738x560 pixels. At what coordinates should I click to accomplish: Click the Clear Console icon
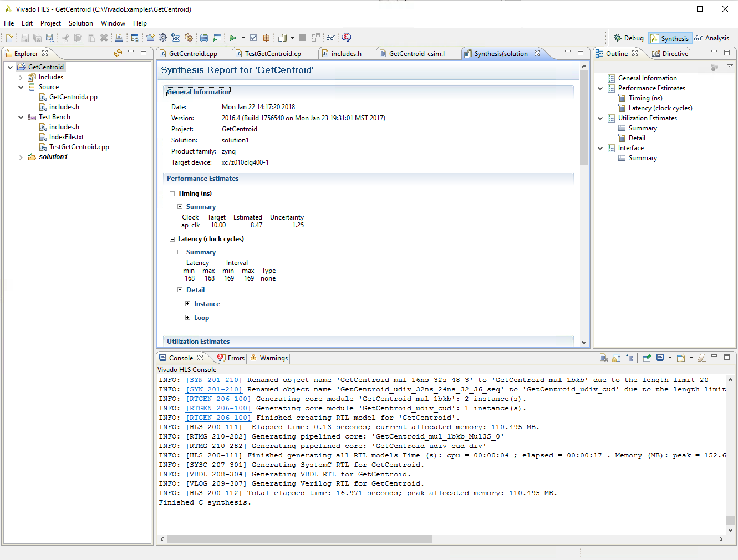click(604, 358)
